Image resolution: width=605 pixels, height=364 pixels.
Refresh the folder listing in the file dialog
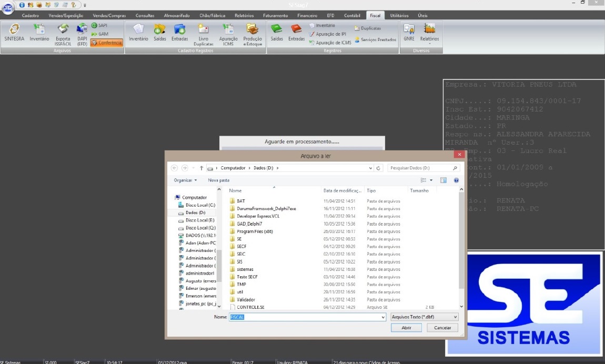click(378, 168)
